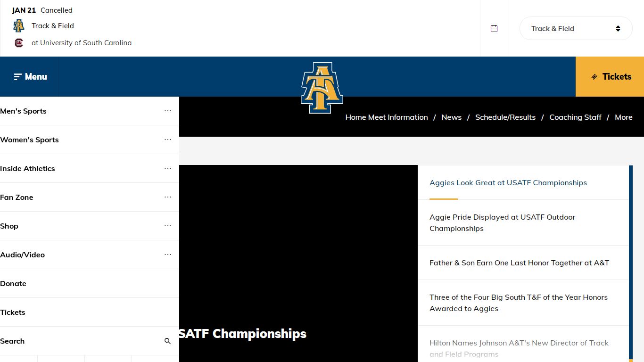Open the Tickets button with ticket icon

[x=610, y=76]
